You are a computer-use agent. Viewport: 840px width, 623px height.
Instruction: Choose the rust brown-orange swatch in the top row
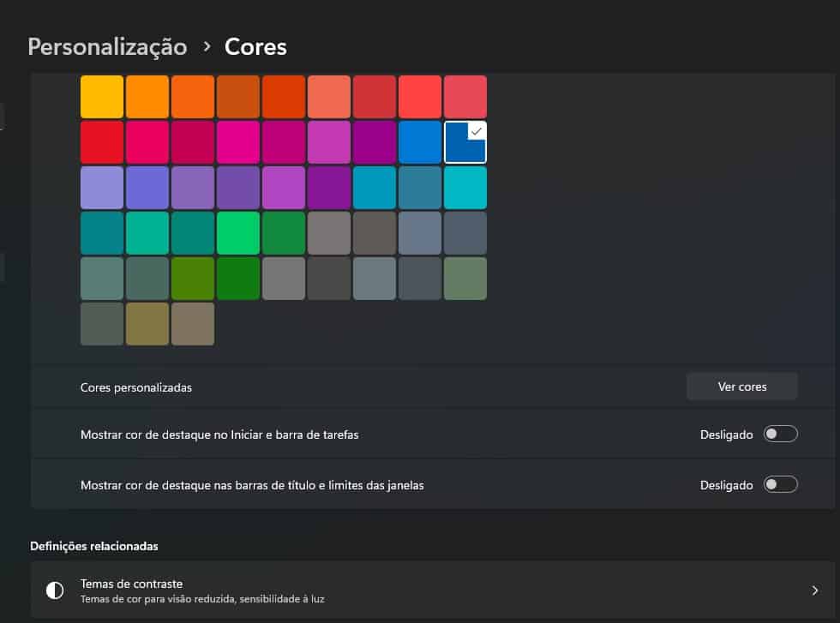tap(238, 97)
